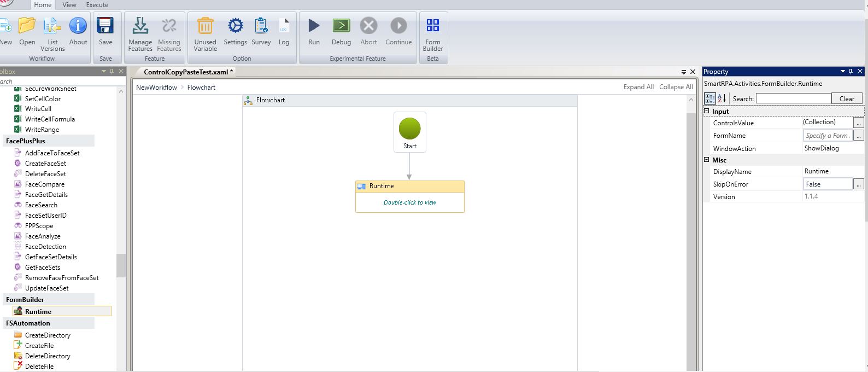Collapse the Misc property section
Image resolution: width=868 pixels, height=372 pixels.
coord(706,160)
